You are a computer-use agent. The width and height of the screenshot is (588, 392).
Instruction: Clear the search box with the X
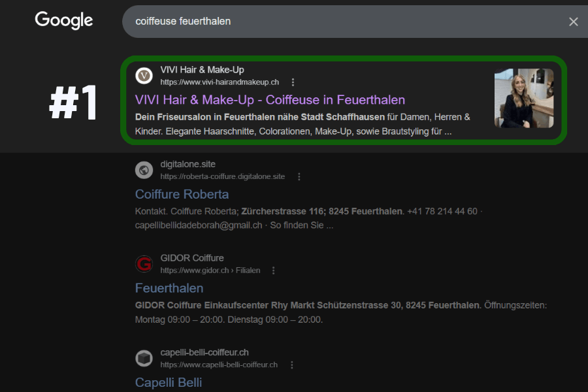[x=573, y=22]
